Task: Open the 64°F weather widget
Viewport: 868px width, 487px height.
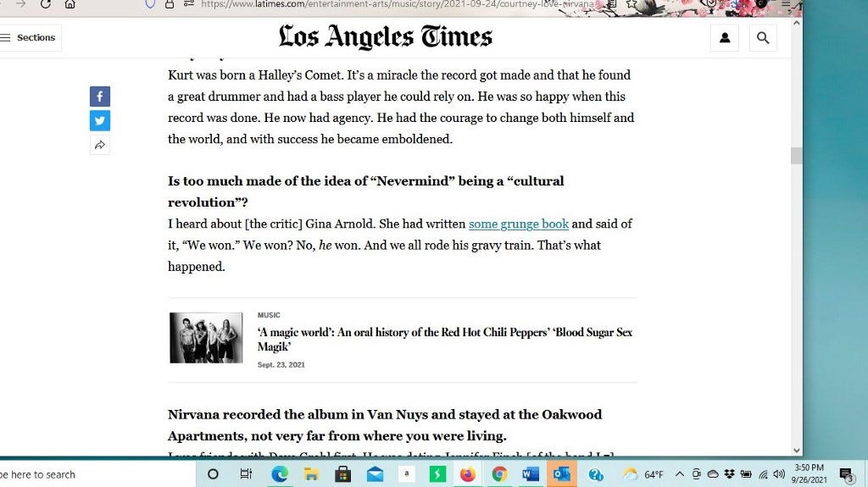Action: tap(643, 474)
